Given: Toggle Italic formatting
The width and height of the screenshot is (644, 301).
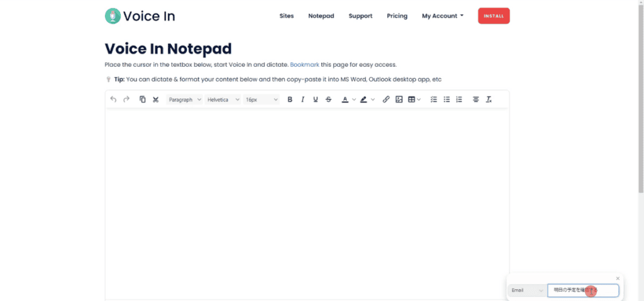Looking at the screenshot, I should coord(303,99).
